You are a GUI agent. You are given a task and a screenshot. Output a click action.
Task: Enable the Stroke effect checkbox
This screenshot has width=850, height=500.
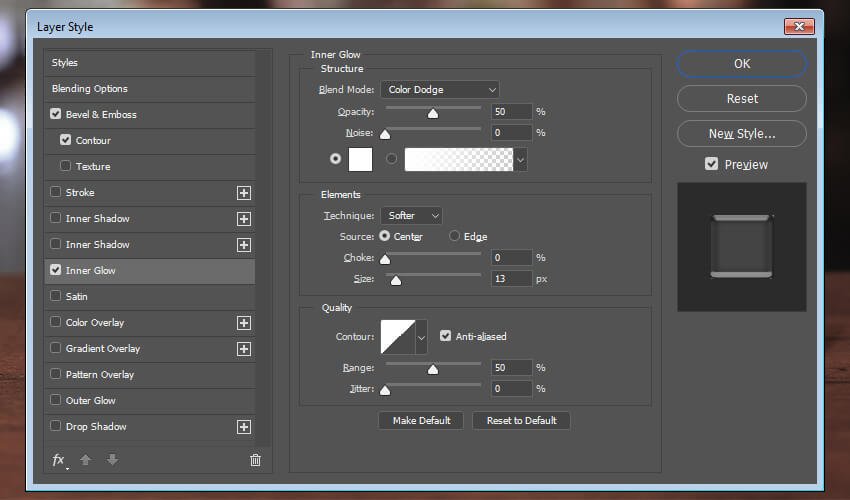[x=55, y=192]
